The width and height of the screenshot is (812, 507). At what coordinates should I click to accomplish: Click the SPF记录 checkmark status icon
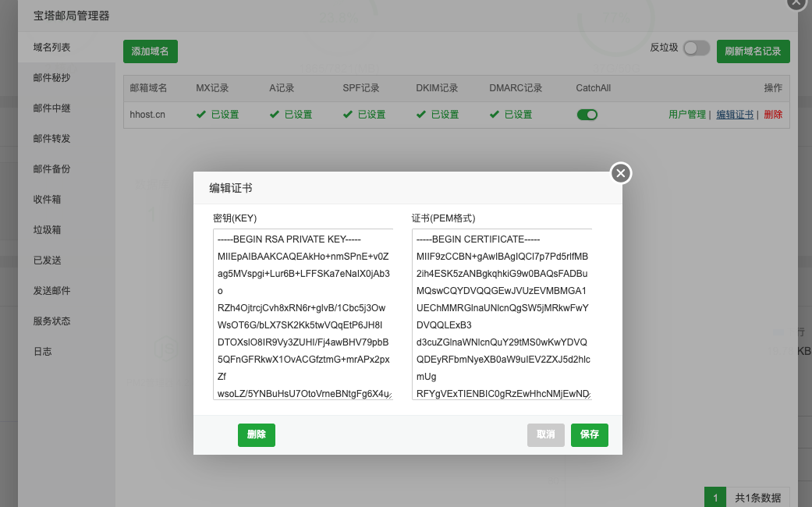coord(347,115)
